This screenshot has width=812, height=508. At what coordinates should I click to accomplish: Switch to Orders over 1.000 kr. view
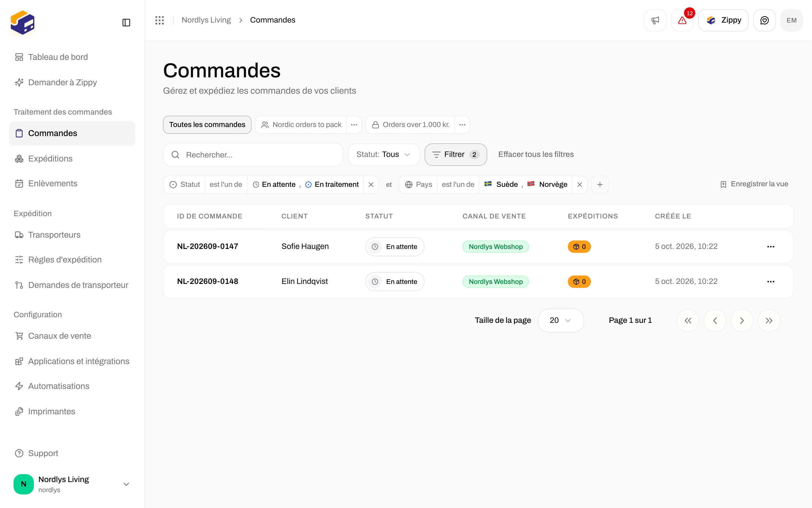[410, 125]
